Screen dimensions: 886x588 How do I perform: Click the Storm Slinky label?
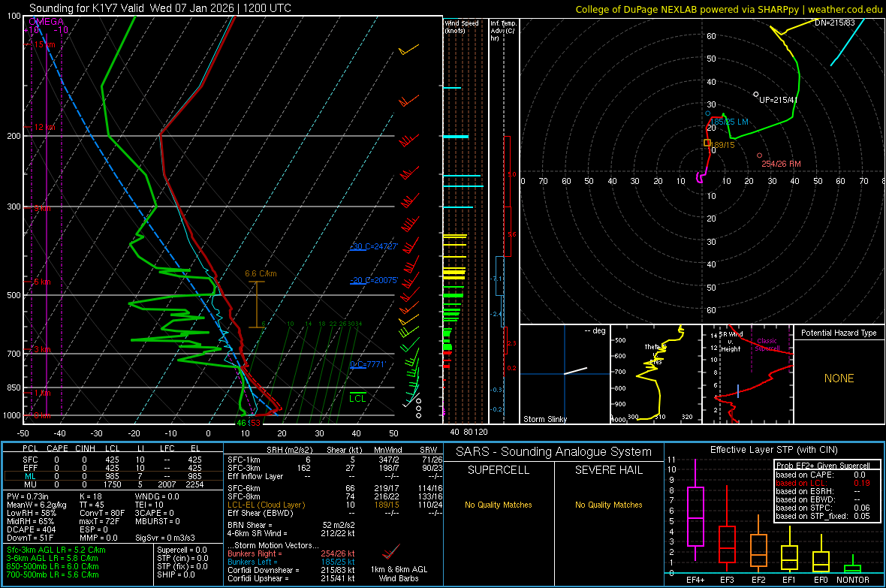[544, 419]
